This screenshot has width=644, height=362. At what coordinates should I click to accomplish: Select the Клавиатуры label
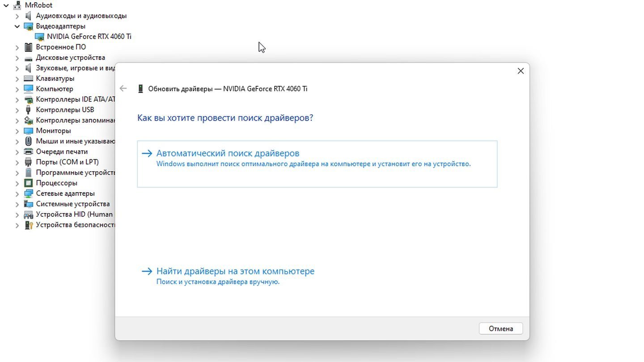[55, 79]
